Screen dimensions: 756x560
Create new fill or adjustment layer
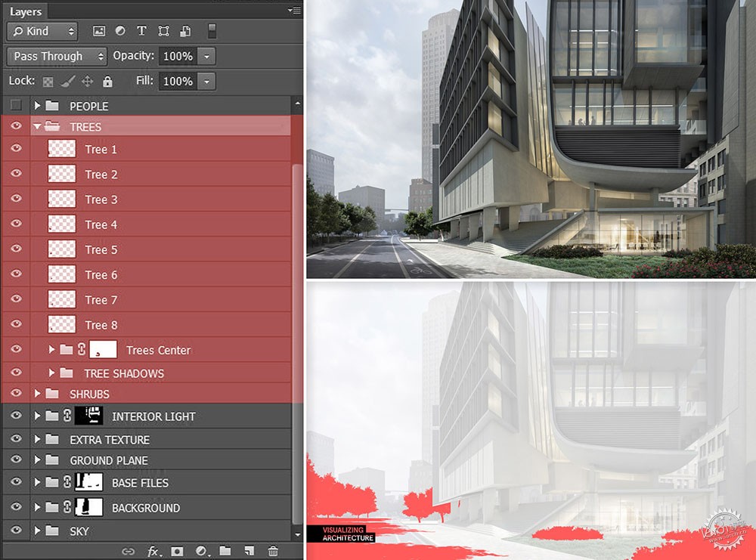coord(202,552)
